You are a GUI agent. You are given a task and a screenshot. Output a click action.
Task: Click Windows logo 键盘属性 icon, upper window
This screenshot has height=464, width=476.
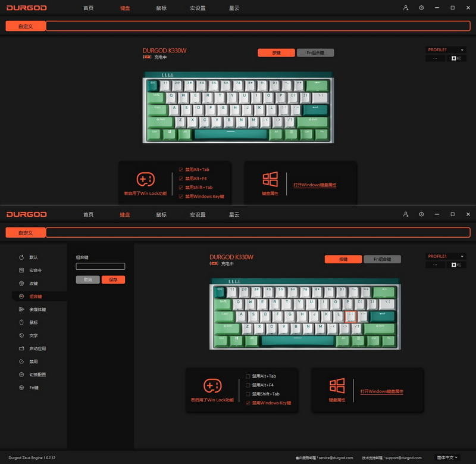270,179
